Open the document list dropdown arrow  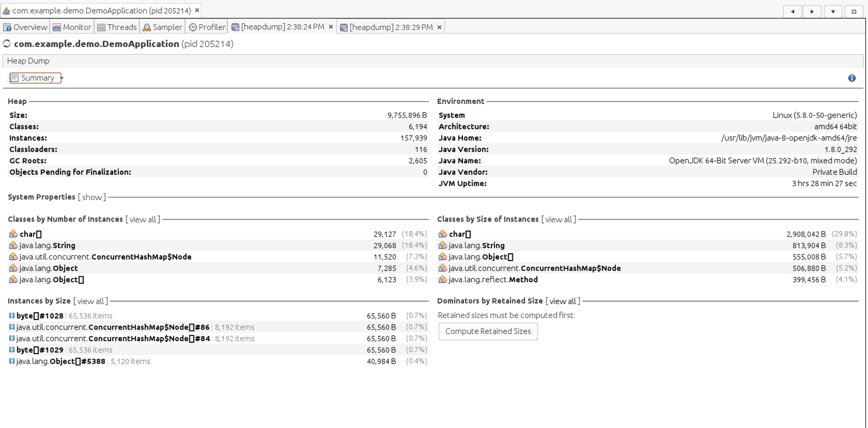tap(833, 11)
